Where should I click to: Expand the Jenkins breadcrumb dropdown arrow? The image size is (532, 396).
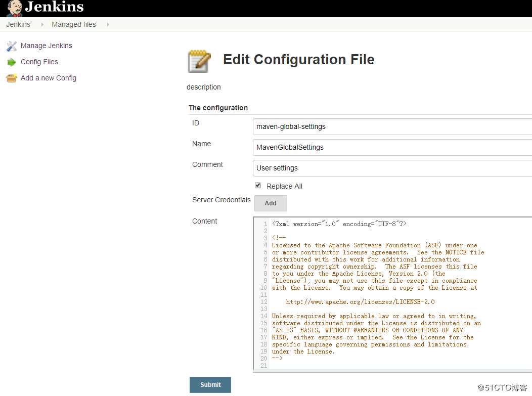[x=42, y=24]
